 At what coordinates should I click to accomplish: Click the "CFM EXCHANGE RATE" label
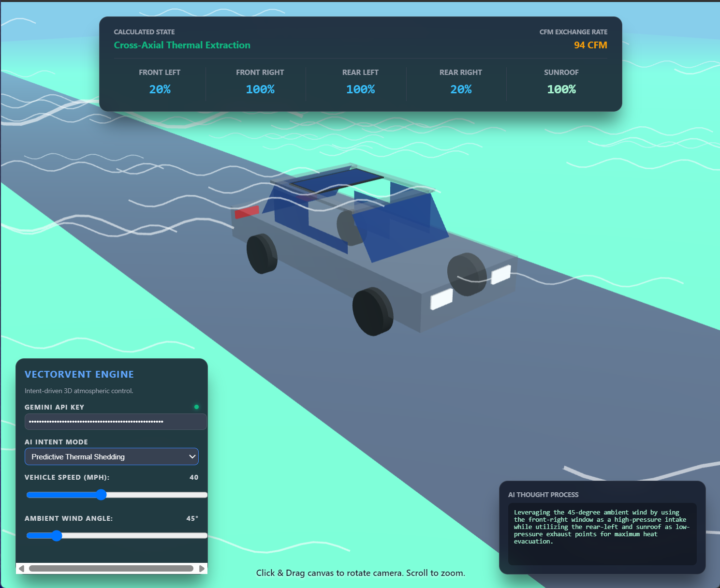[573, 32]
